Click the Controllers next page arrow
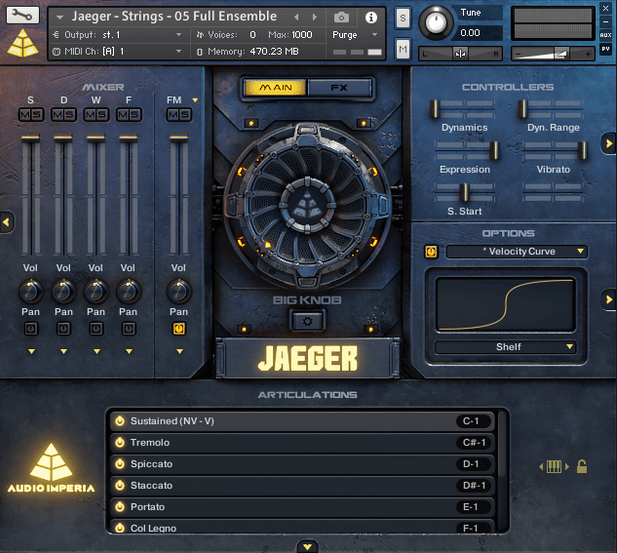 [609, 144]
